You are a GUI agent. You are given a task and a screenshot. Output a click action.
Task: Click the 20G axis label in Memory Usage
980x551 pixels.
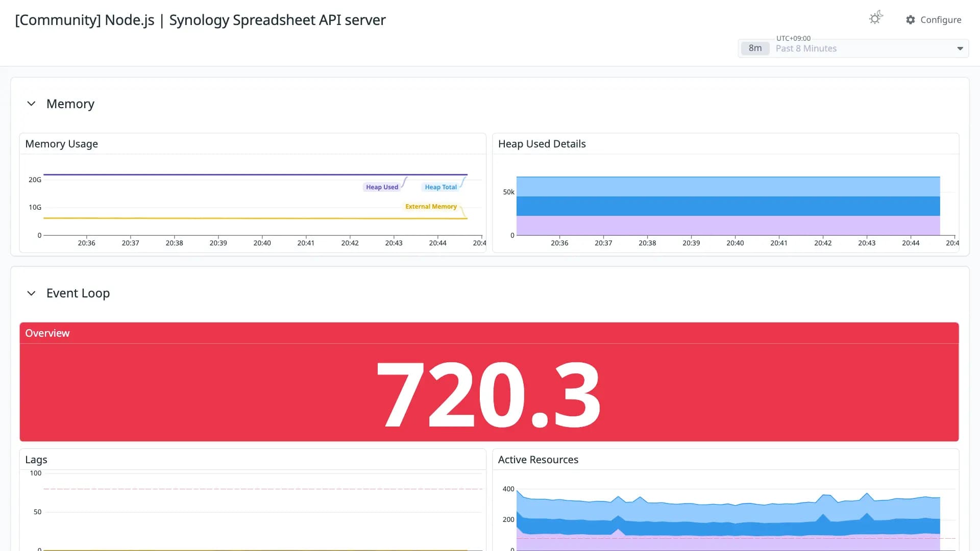click(35, 180)
